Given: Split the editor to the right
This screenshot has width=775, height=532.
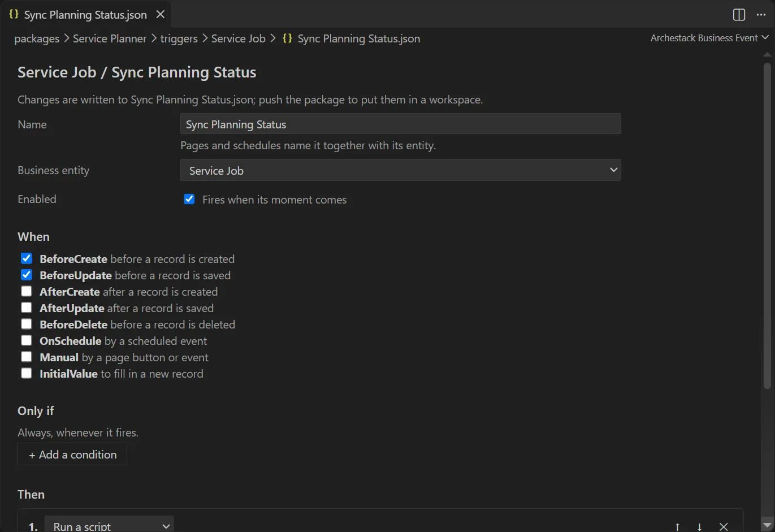Looking at the screenshot, I should pos(739,15).
